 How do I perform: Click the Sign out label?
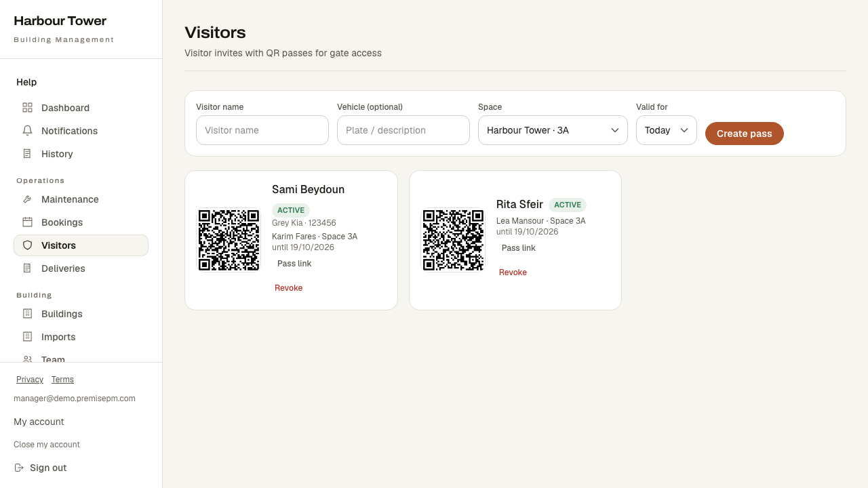pos(48,468)
